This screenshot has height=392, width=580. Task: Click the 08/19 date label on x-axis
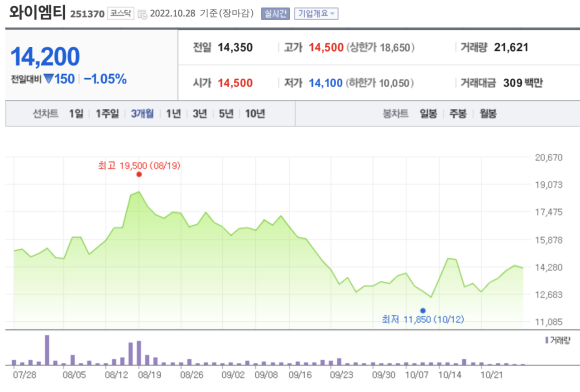coord(149,375)
